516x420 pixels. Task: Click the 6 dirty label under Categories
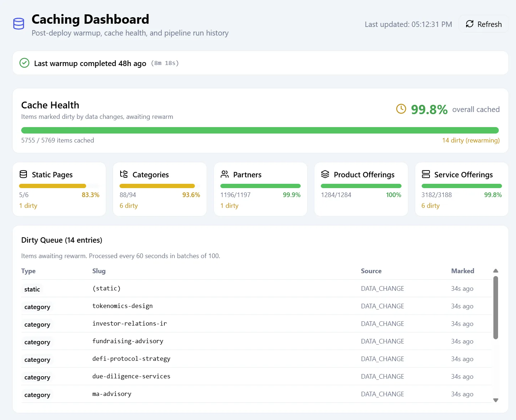tap(129, 206)
